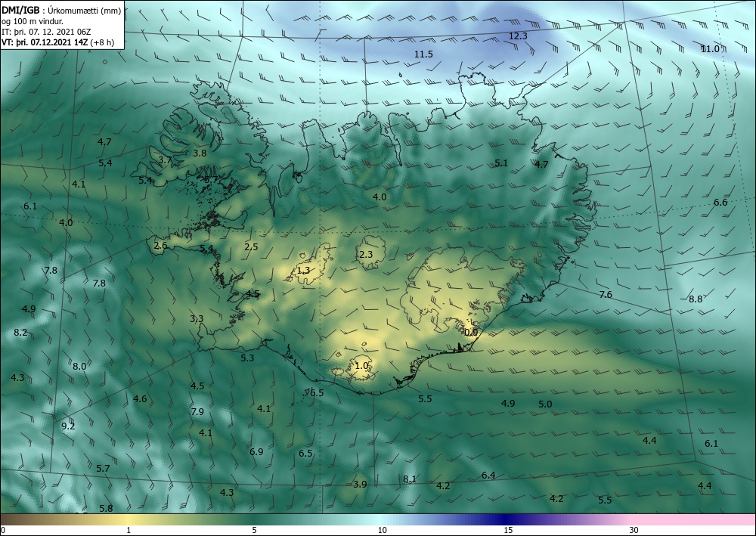Click the legend tick label 0
This screenshot has height=536, width=756.
coord(3,531)
